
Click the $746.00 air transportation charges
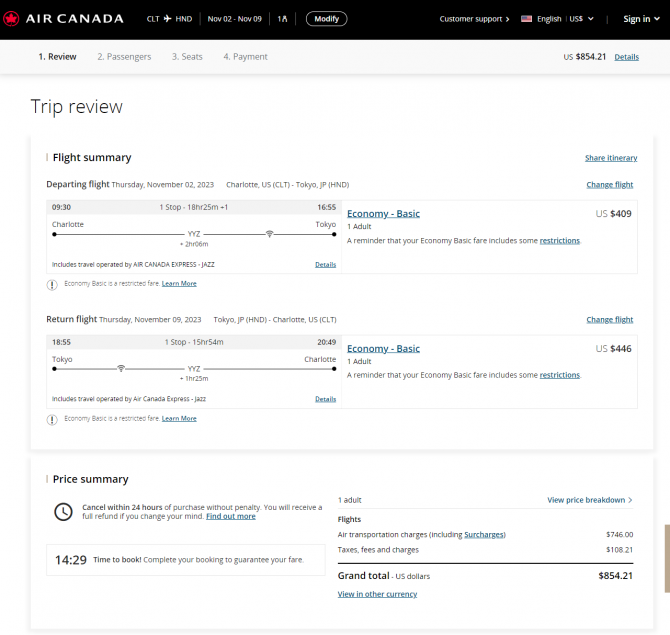click(x=620, y=535)
